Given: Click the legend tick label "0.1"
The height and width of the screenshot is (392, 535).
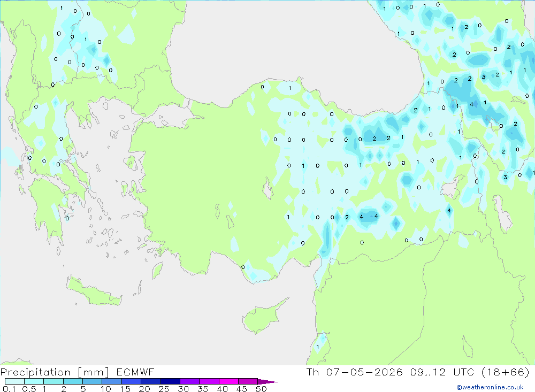Looking at the screenshot, I should (x=9, y=389).
